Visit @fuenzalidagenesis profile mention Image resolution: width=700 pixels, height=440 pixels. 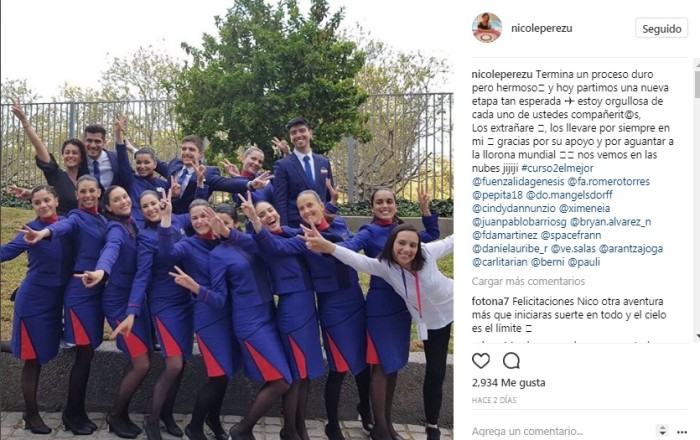[x=518, y=182]
